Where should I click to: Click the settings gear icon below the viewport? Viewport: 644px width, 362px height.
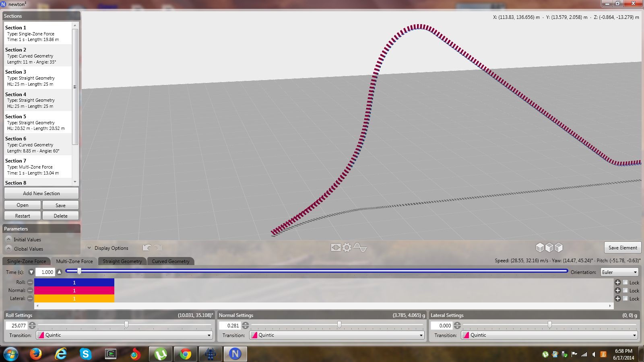[x=347, y=248]
